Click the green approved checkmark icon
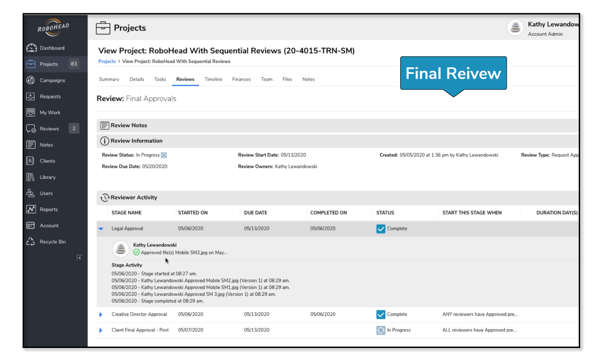 tap(137, 253)
